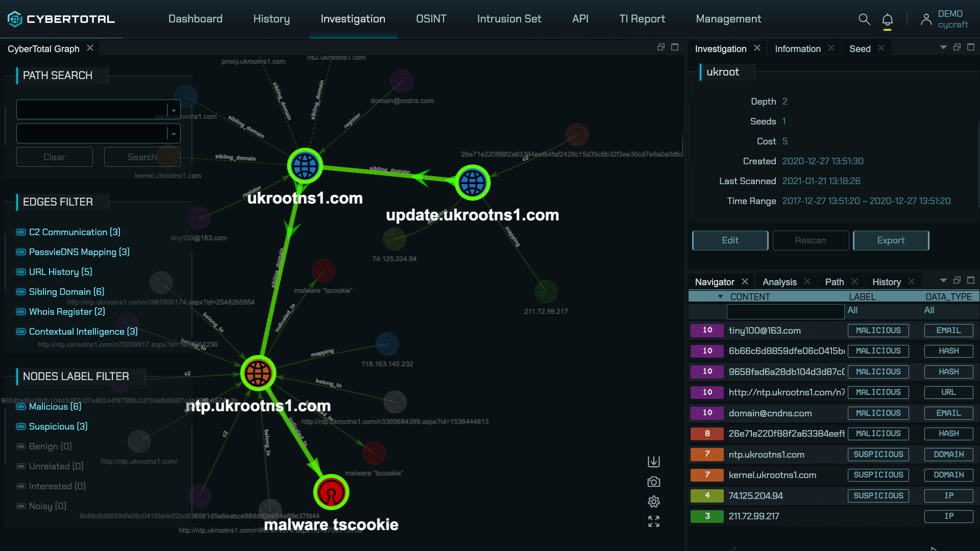Take a snapshot using the camera icon

click(653, 481)
